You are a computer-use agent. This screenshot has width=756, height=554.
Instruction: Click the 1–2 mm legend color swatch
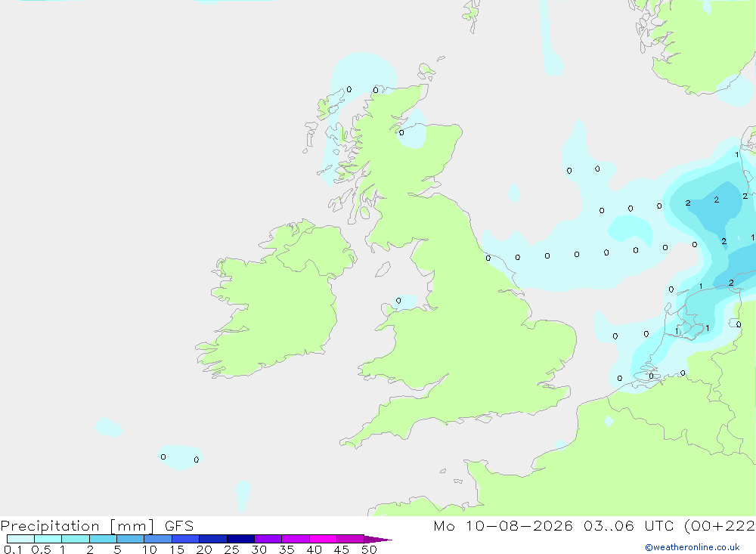pos(76,539)
